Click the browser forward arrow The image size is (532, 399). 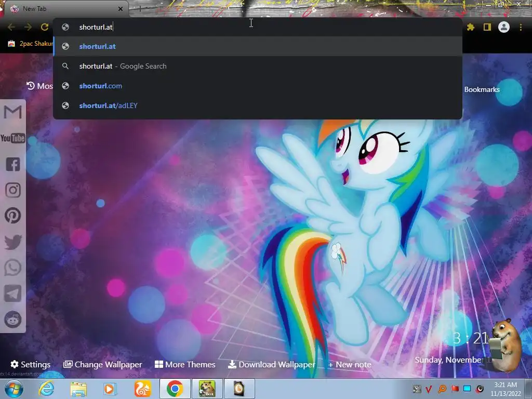(28, 27)
